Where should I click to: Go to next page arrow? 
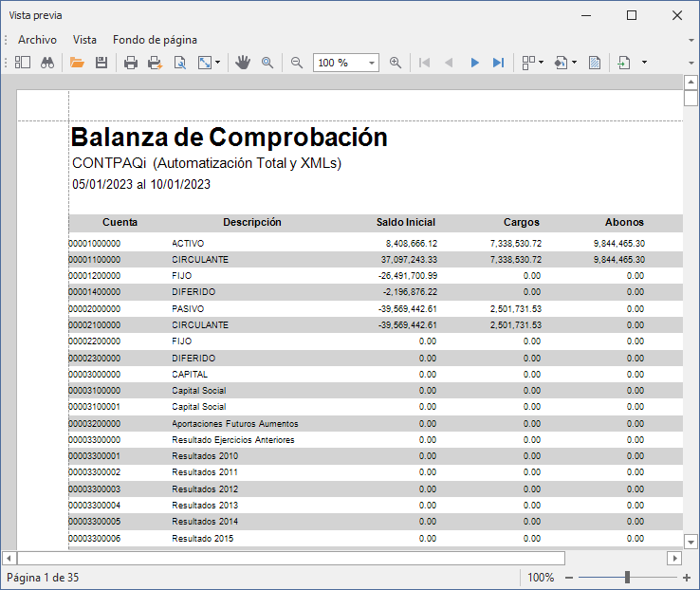(474, 63)
